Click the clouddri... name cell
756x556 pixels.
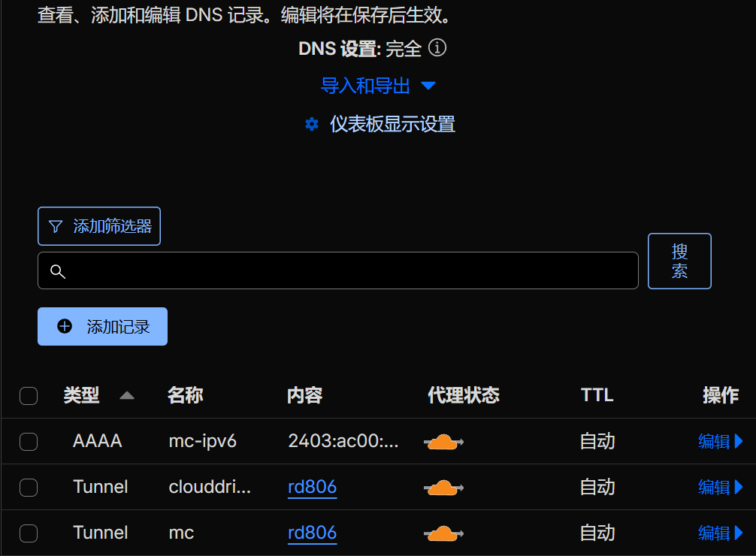tap(210, 487)
